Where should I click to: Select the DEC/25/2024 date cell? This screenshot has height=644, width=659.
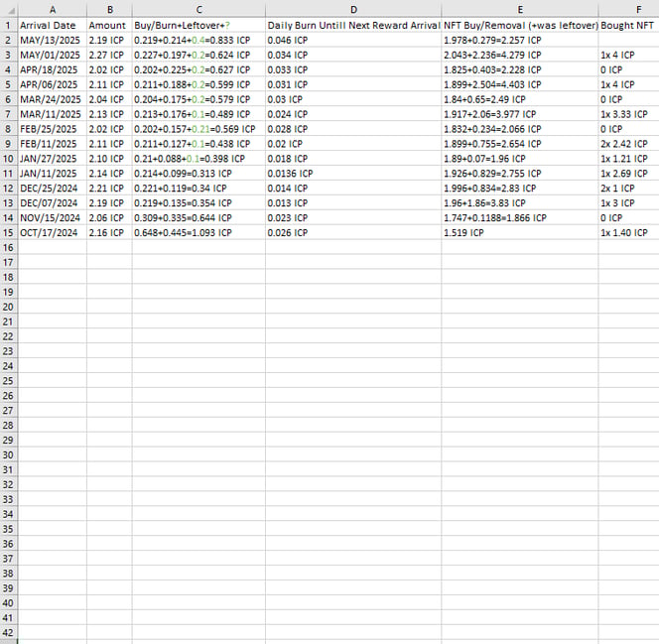pos(53,189)
